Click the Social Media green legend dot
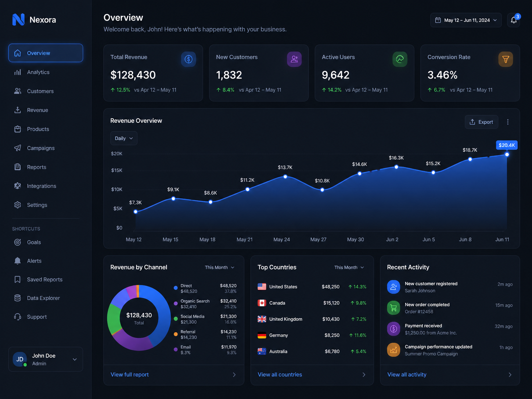The height and width of the screenshot is (399, 532). pos(176,319)
